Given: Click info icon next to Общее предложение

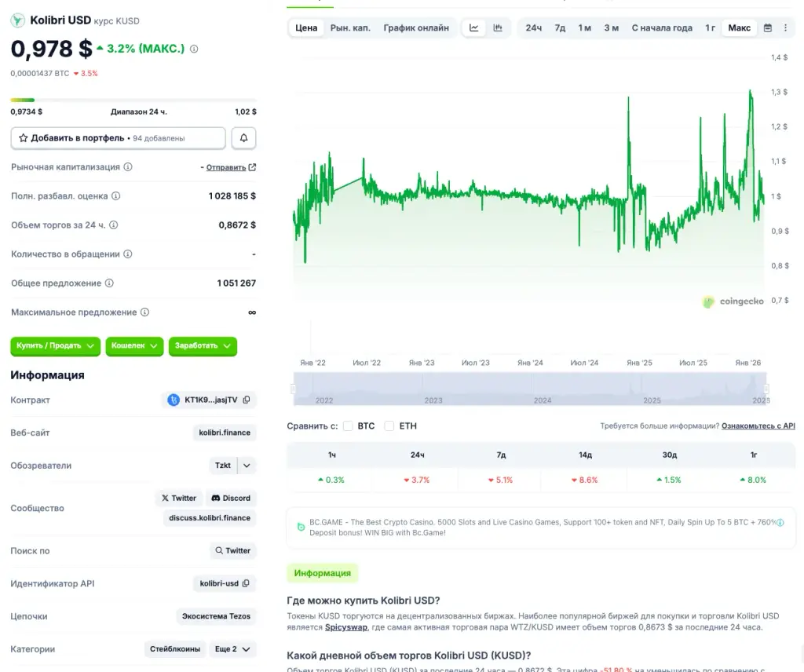Looking at the screenshot, I should tap(109, 283).
